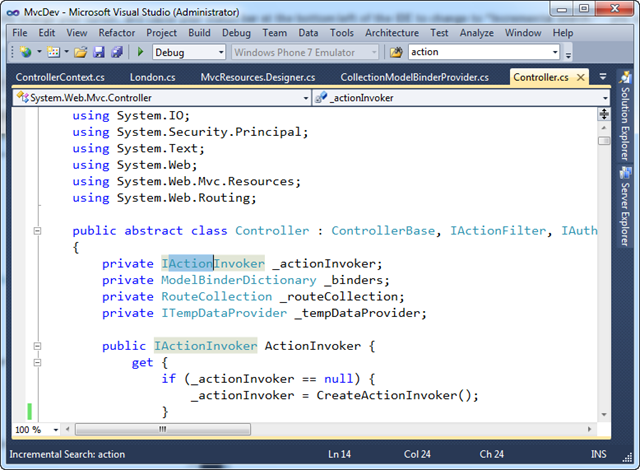Open the View menu
The image size is (640, 470).
point(77,33)
